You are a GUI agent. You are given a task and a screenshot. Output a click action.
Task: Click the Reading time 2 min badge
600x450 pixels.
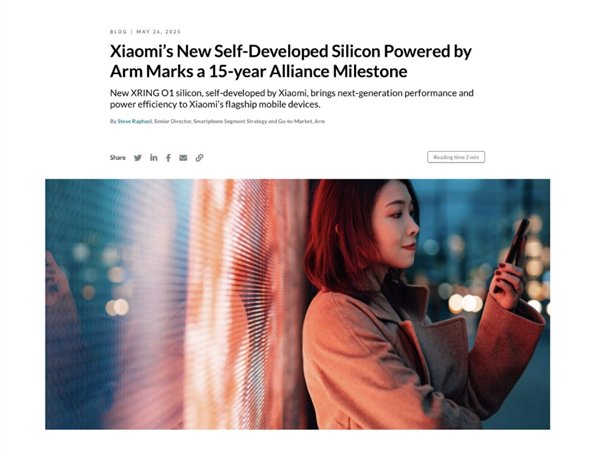(x=456, y=157)
